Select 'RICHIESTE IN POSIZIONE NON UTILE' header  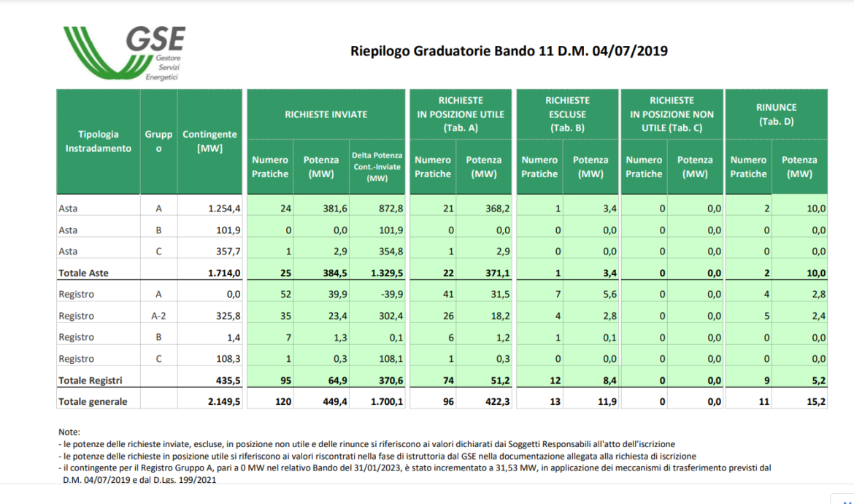point(672,114)
